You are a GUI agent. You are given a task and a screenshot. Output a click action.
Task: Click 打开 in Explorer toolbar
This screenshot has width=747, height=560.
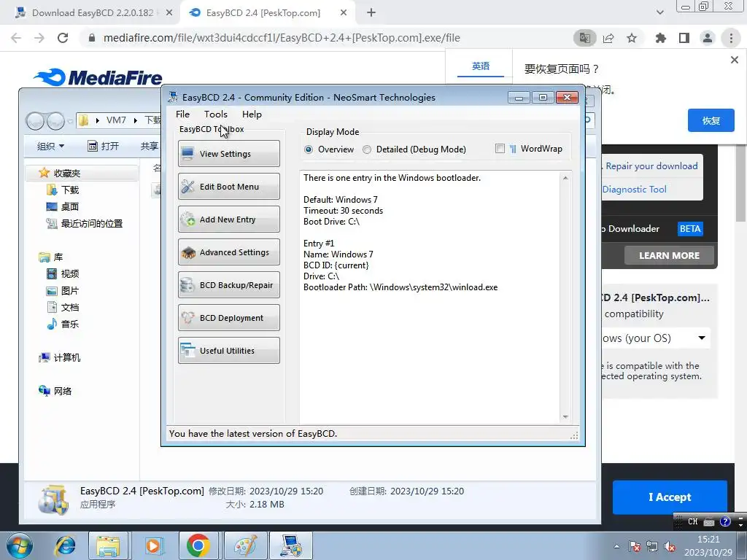[x=104, y=146]
